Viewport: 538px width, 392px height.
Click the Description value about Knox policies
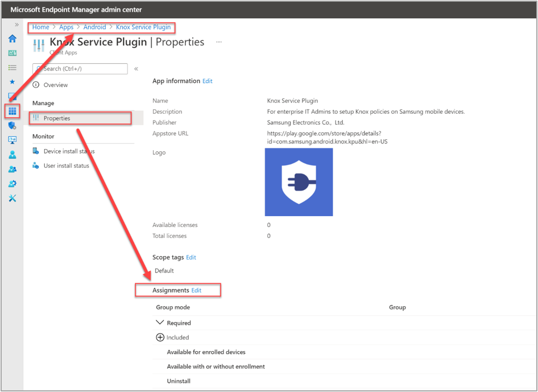click(366, 112)
